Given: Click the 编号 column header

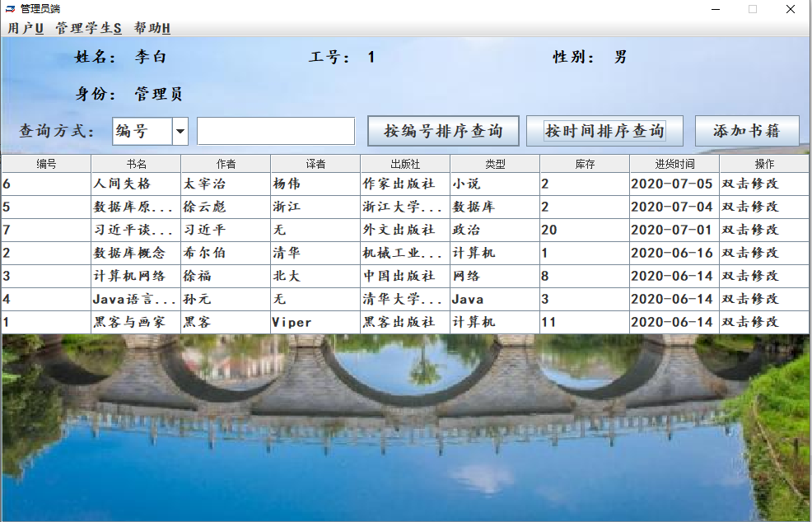Looking at the screenshot, I should [46, 164].
